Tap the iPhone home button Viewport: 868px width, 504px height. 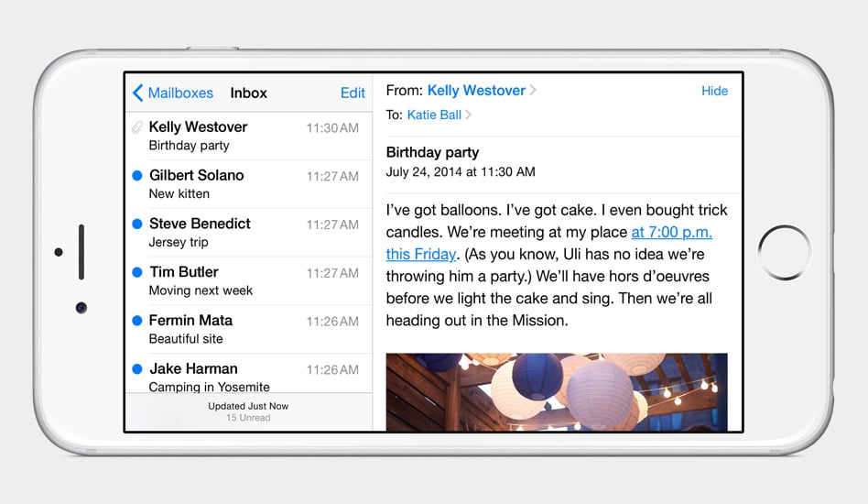point(785,252)
